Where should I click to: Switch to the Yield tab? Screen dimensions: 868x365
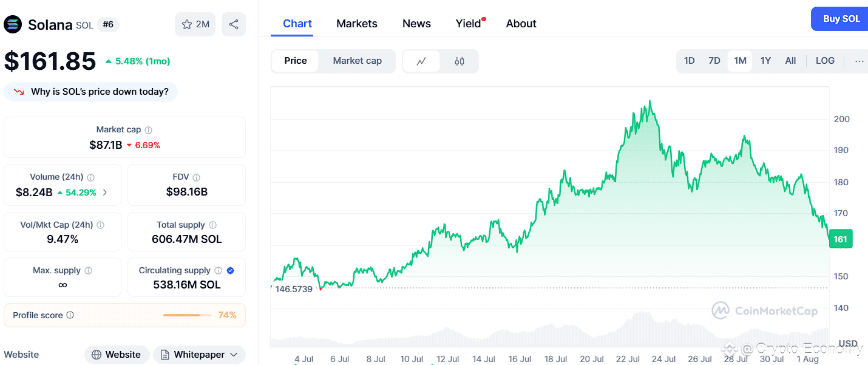click(x=469, y=24)
